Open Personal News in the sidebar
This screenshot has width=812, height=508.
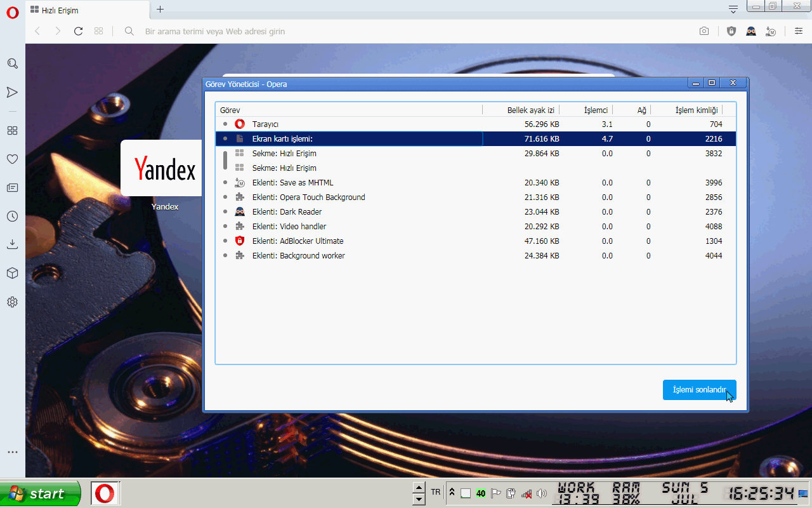coord(12,188)
